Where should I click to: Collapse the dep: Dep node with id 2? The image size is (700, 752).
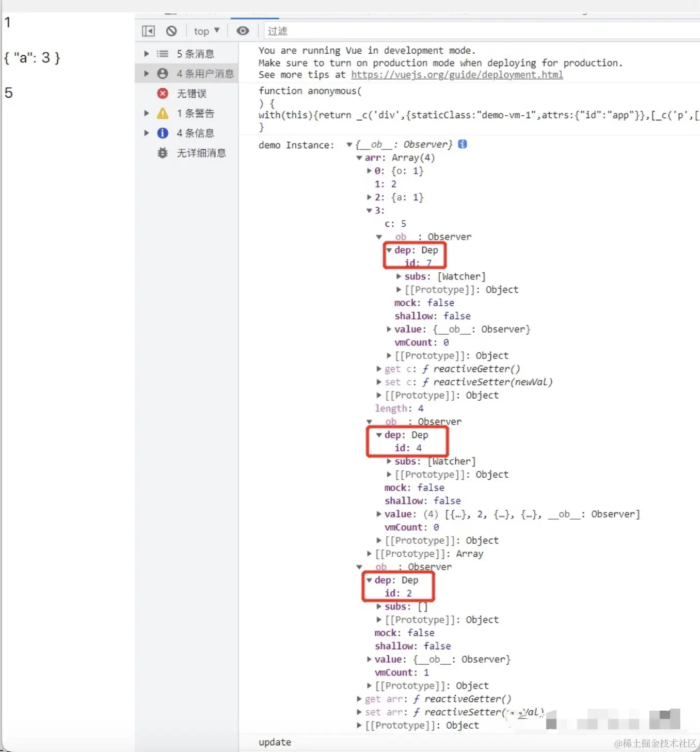click(x=369, y=580)
